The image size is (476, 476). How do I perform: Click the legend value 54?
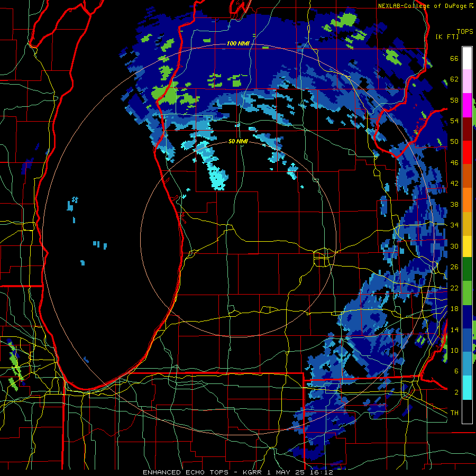454,121
